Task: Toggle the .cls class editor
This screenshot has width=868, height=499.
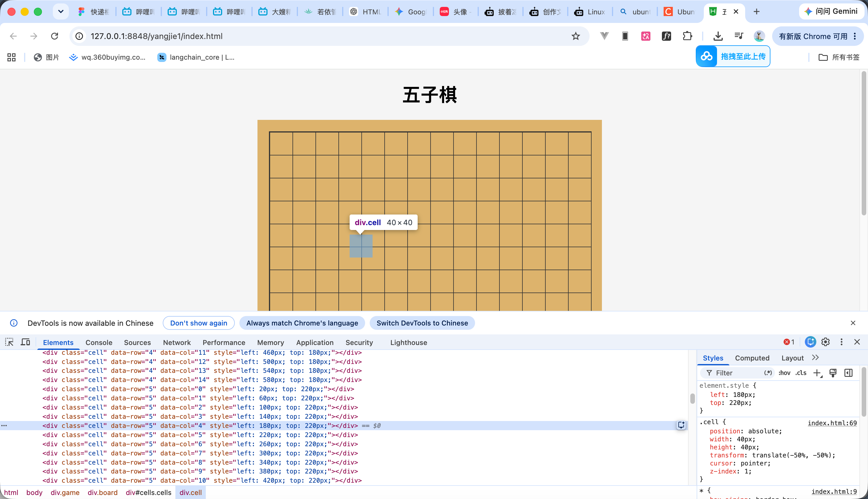Action: pos(801,373)
